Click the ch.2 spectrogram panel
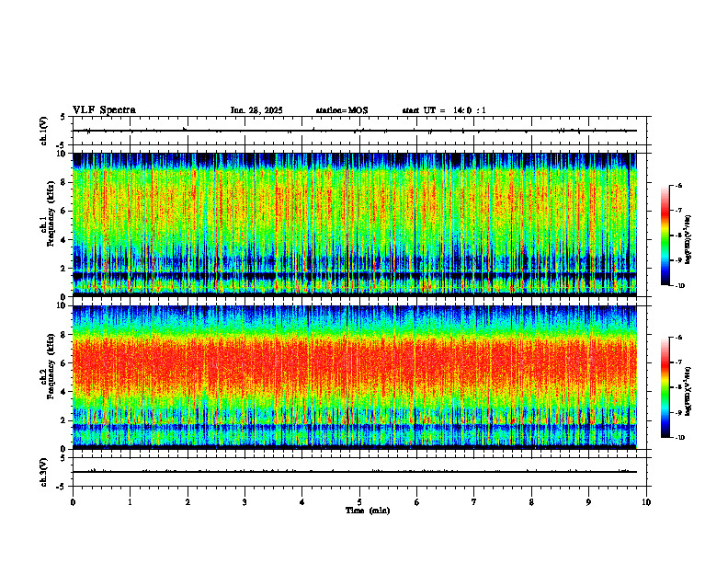Screen dimensions: 728x563 point(354,377)
